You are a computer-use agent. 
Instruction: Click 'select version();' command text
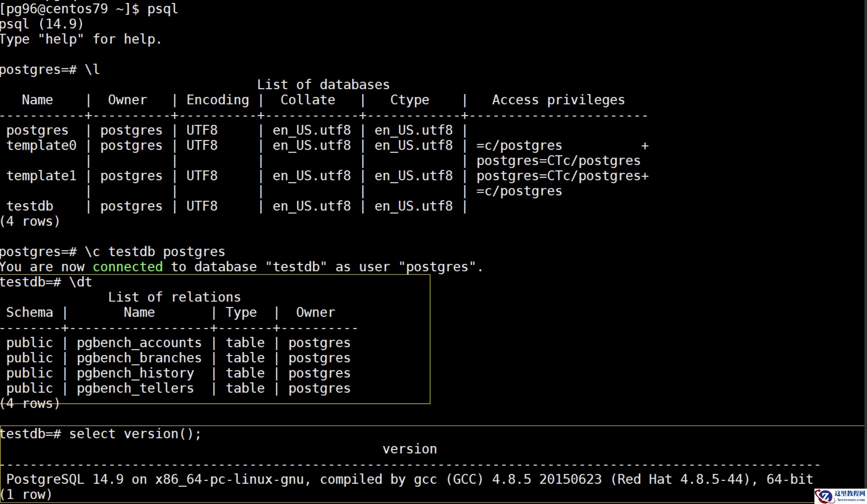pos(135,434)
